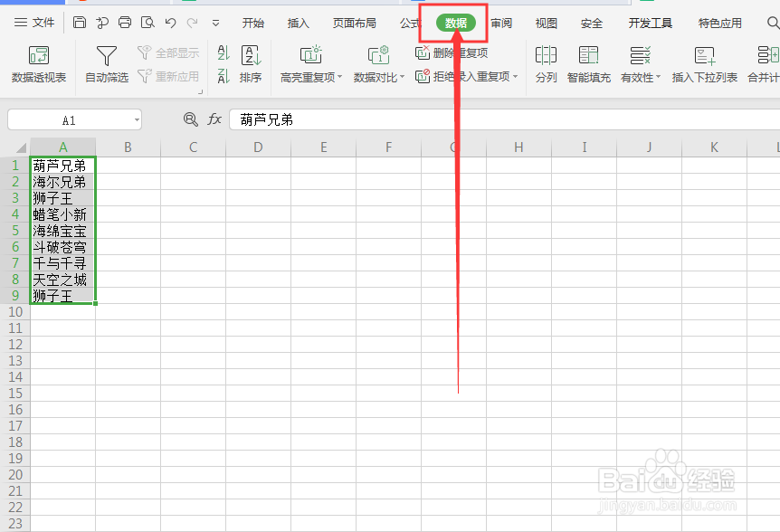Click 狮子王 cell in row 3
The width and height of the screenshot is (780, 532).
click(62, 198)
